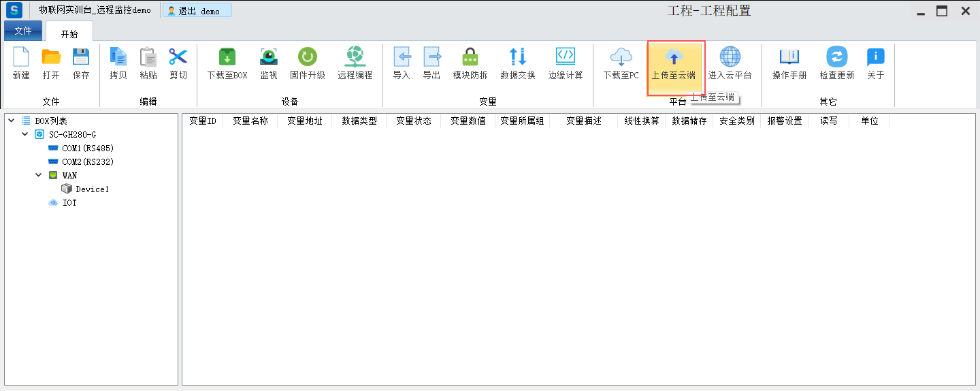This screenshot has width=980, height=391.
Task: Click the 退出 demo logout button
Action: [x=197, y=11]
